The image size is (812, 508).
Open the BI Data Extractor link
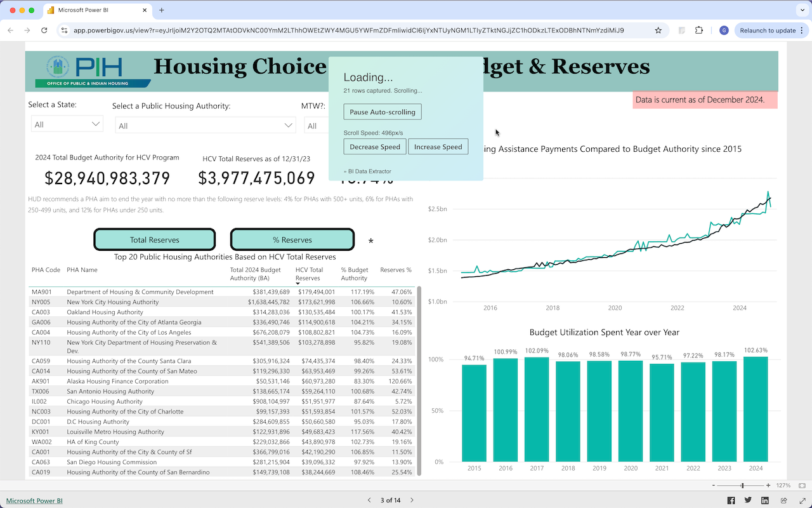pyautogui.click(x=369, y=171)
